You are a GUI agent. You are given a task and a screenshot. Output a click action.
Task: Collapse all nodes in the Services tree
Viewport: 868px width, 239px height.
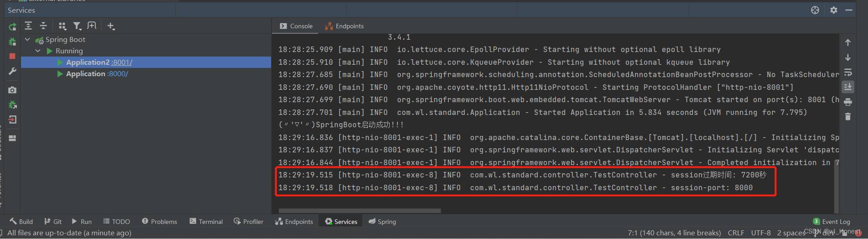coord(43,26)
